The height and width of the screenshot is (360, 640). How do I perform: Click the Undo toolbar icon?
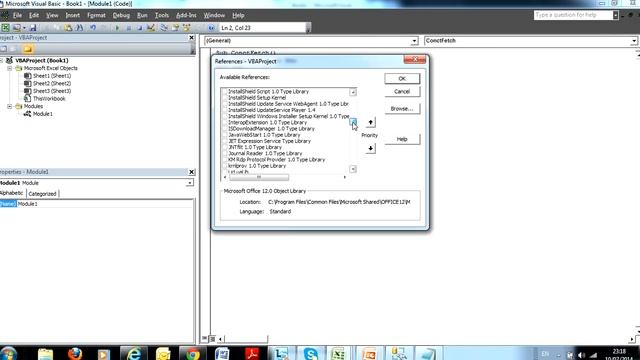[93, 28]
